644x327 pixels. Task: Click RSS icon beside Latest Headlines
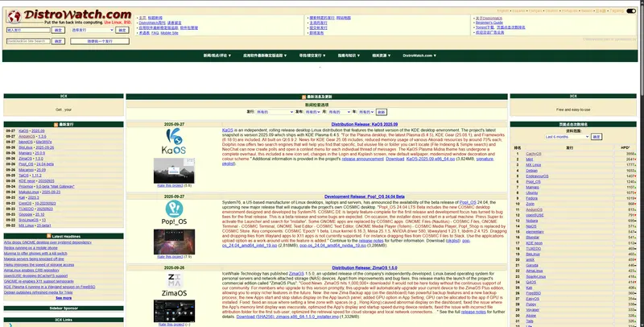point(49,236)
